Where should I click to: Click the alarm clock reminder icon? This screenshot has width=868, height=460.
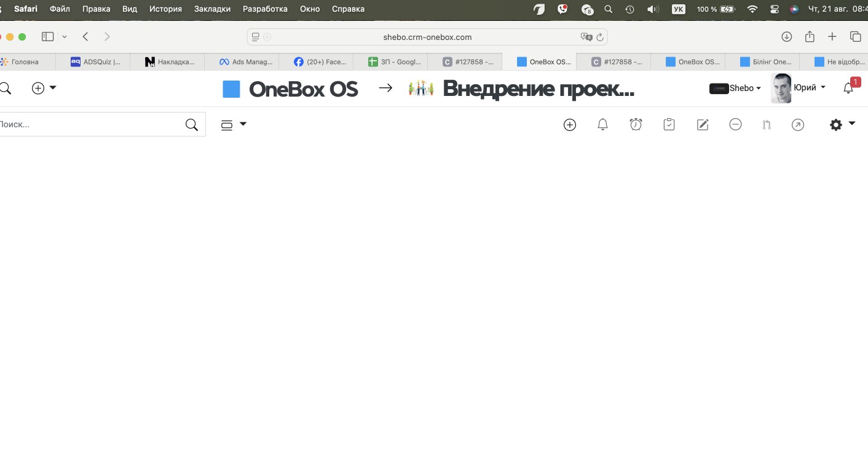pyautogui.click(x=636, y=125)
